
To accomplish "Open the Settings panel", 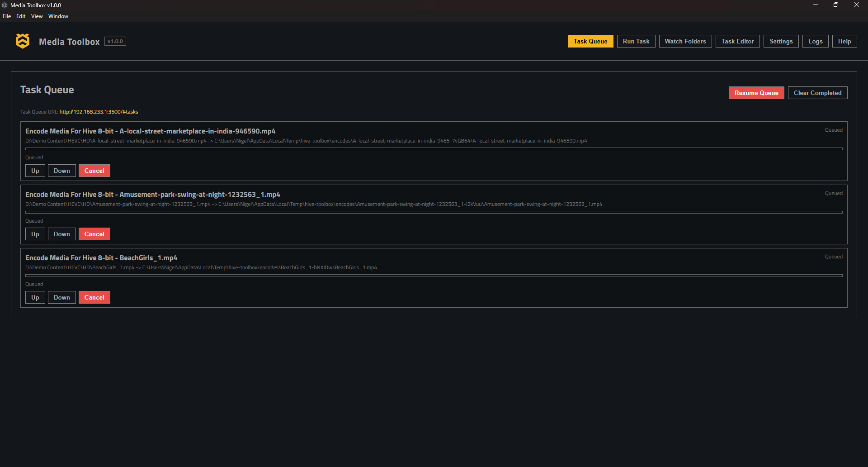I will click(x=781, y=41).
